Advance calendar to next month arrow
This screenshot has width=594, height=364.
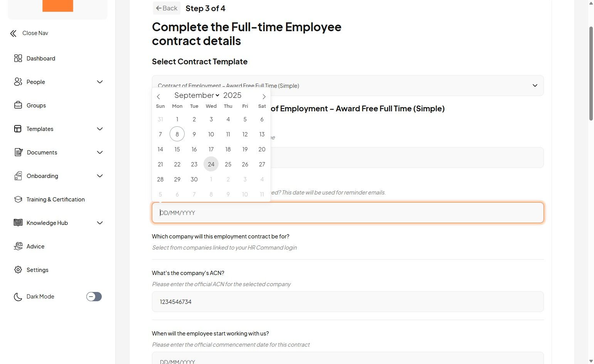coord(264,96)
